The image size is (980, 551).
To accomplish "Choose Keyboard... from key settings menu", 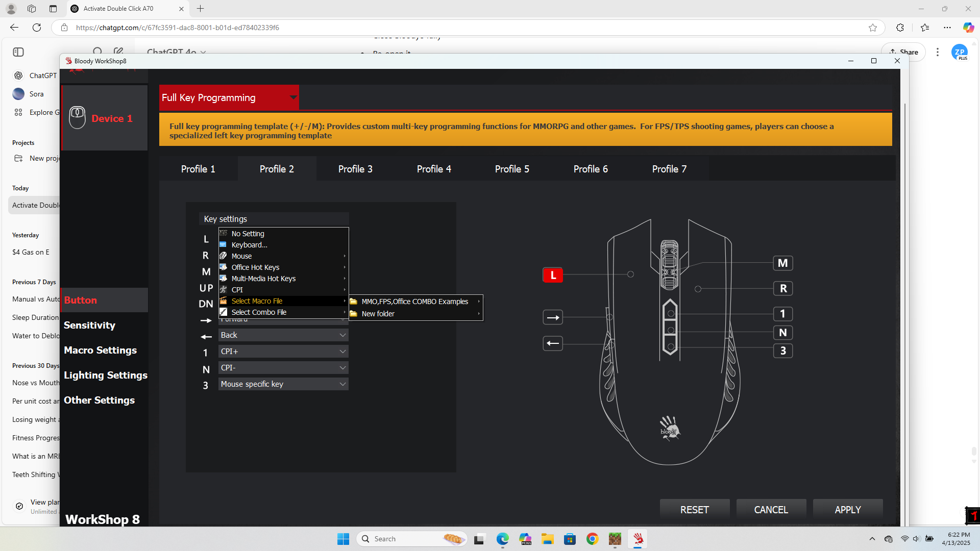I will click(x=249, y=245).
